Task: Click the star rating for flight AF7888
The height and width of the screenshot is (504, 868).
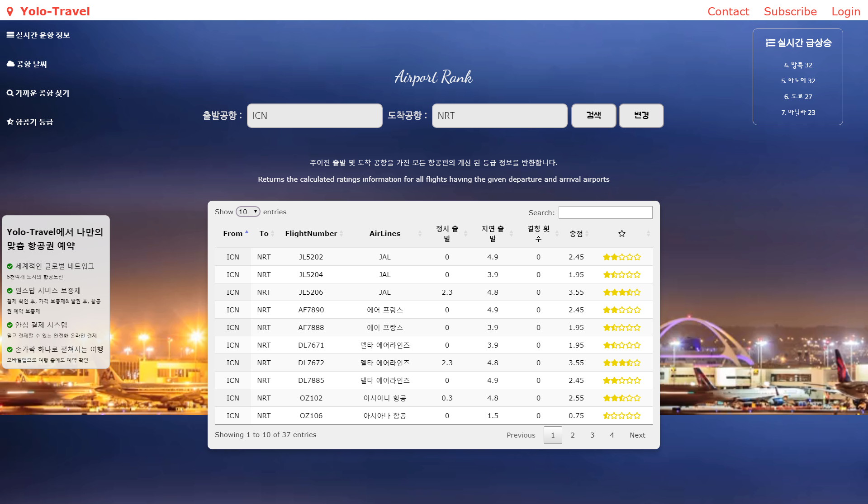Action: tap(622, 328)
